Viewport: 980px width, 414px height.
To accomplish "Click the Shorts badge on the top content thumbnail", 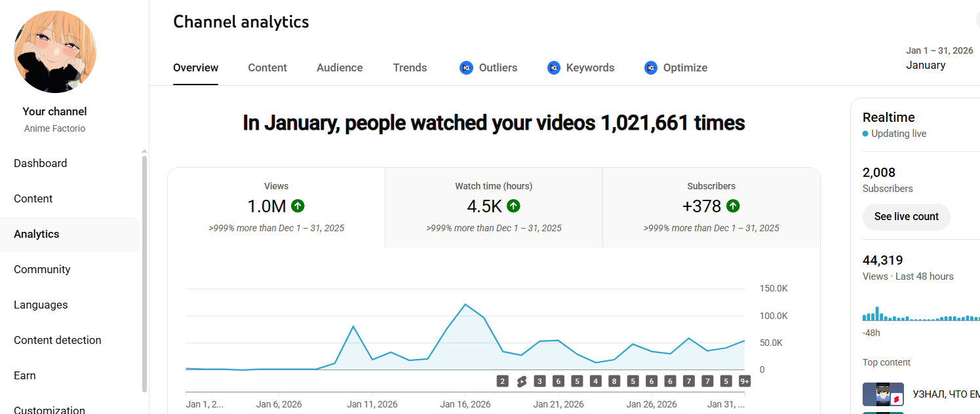I will 897,398.
